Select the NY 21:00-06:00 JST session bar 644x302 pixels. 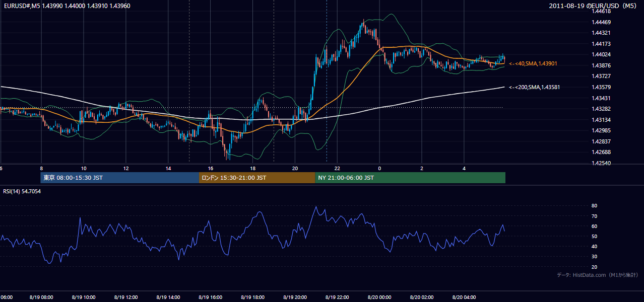click(x=410, y=178)
